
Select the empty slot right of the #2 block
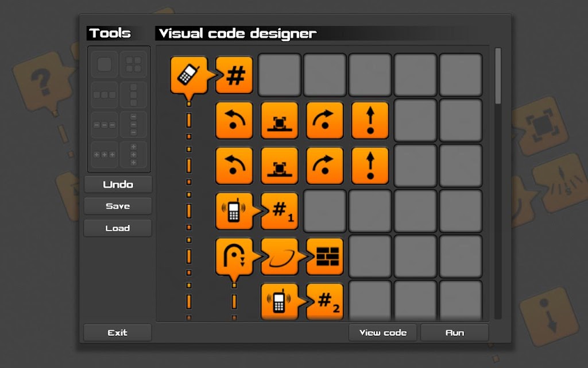[370, 300]
